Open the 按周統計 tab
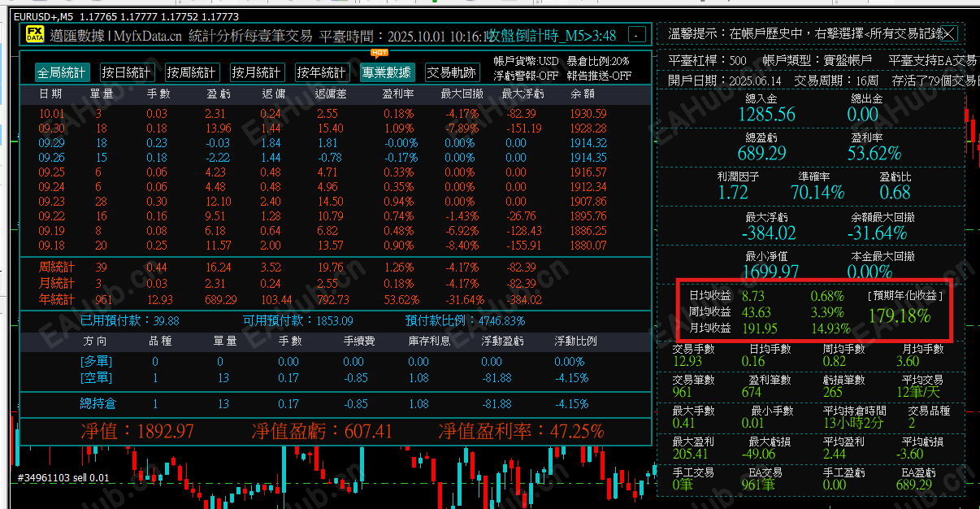The width and height of the screenshot is (980, 509). (192, 72)
